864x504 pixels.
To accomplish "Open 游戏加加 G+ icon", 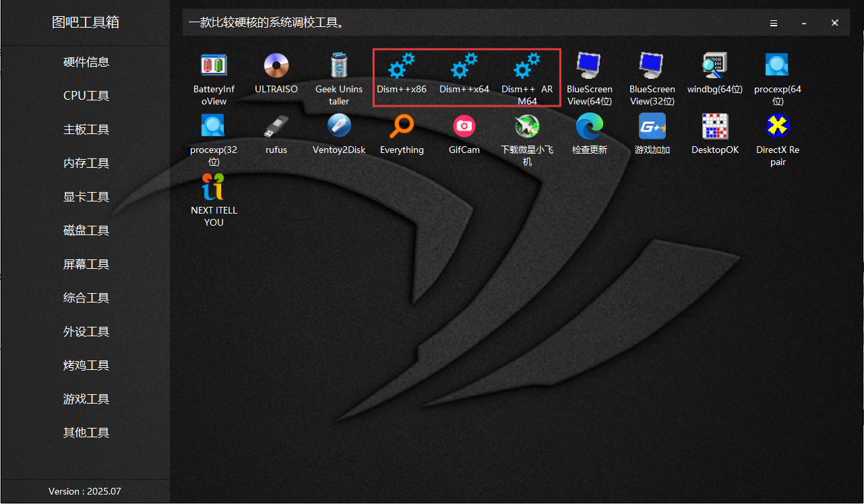I will point(652,126).
